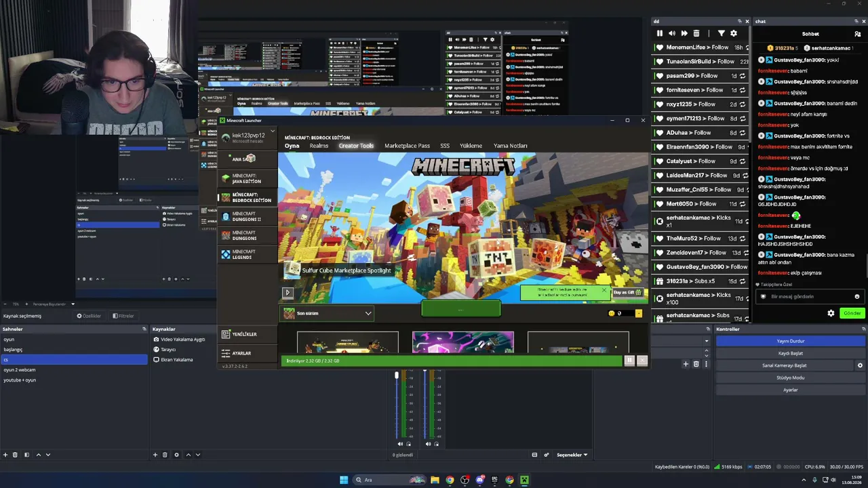
Task: Expand the Minecoin purchase dropdown
Action: pos(639,313)
